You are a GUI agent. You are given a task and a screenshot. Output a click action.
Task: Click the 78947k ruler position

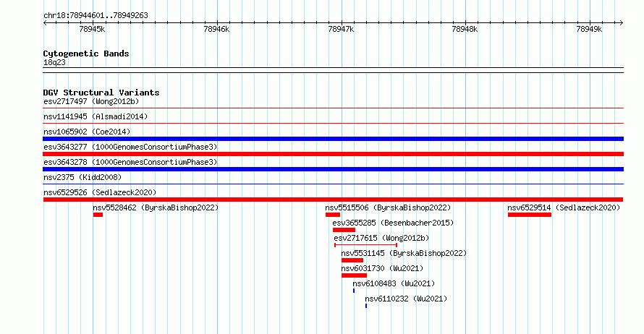coord(341,29)
